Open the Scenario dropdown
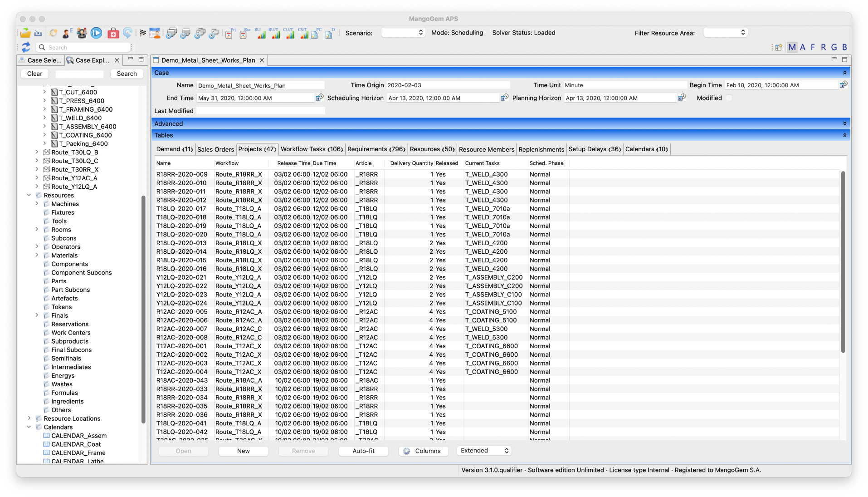Image resolution: width=868 pixels, height=497 pixels. [403, 32]
